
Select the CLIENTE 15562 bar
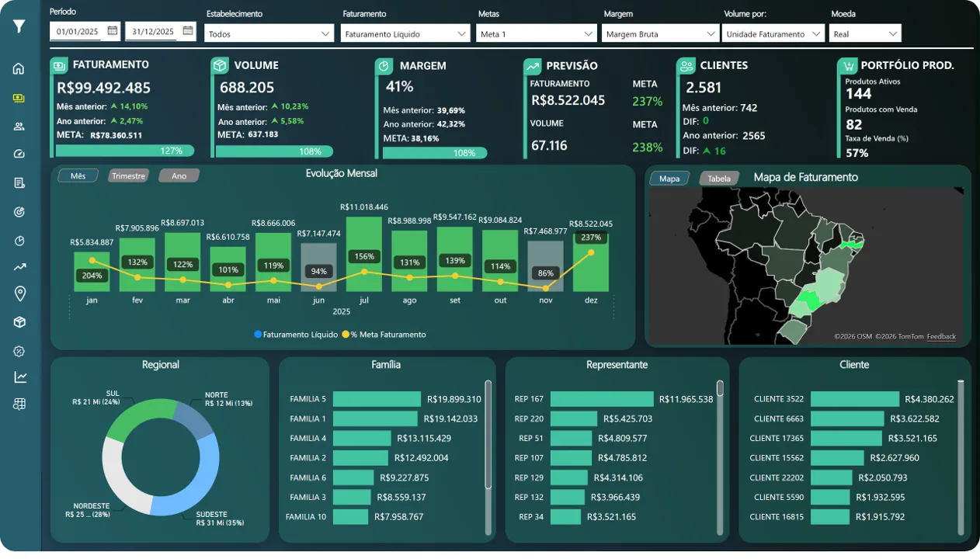click(837, 458)
